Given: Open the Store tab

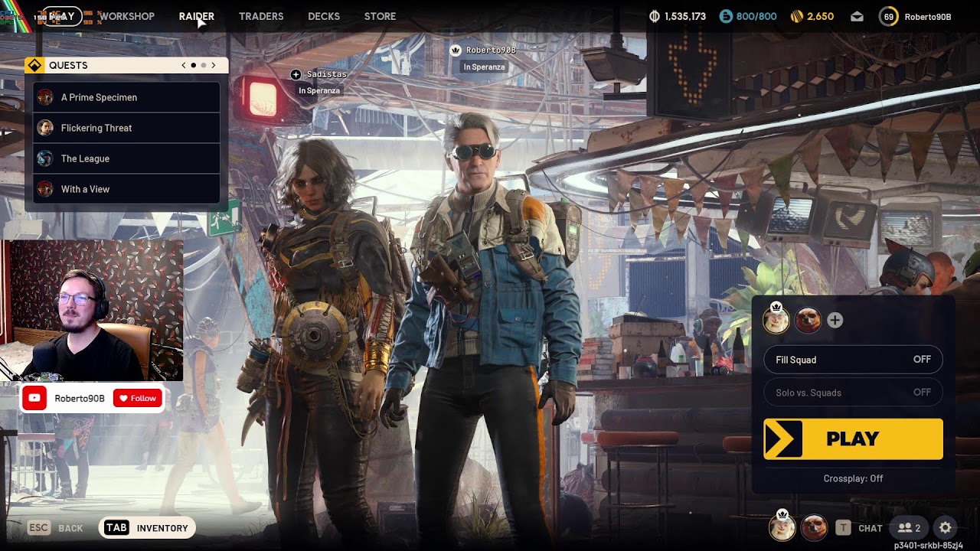Looking at the screenshot, I should pos(380,16).
